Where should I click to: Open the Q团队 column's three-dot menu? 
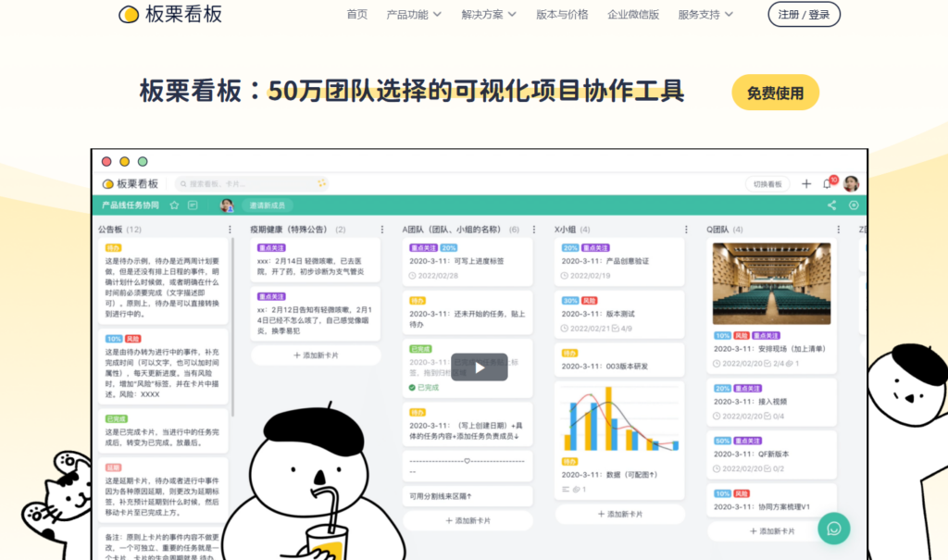pyautogui.click(x=840, y=229)
